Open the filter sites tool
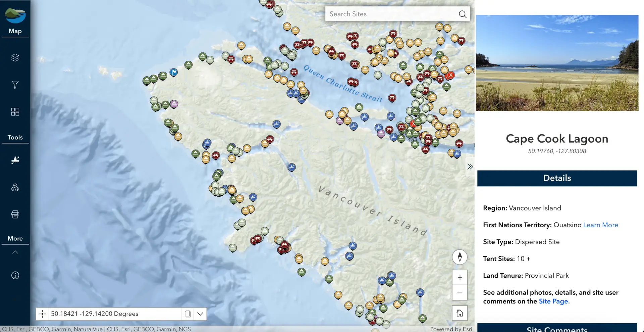Image resolution: width=644 pixels, height=332 pixels. [15, 85]
